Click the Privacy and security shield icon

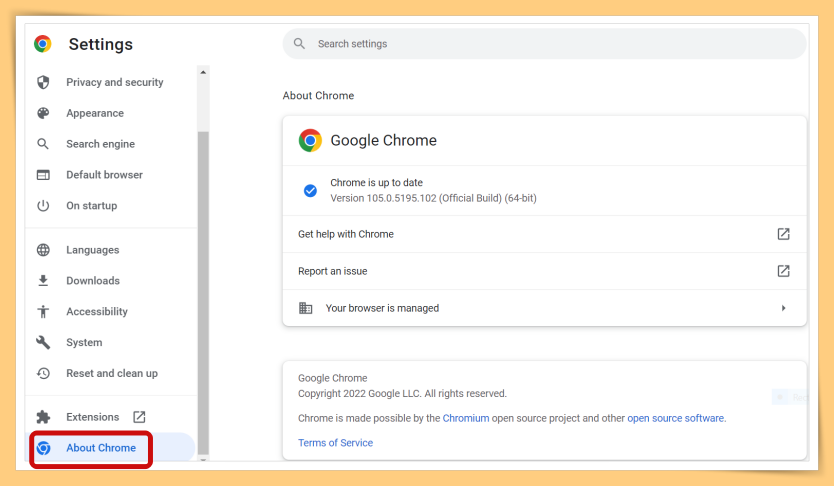pyautogui.click(x=43, y=82)
